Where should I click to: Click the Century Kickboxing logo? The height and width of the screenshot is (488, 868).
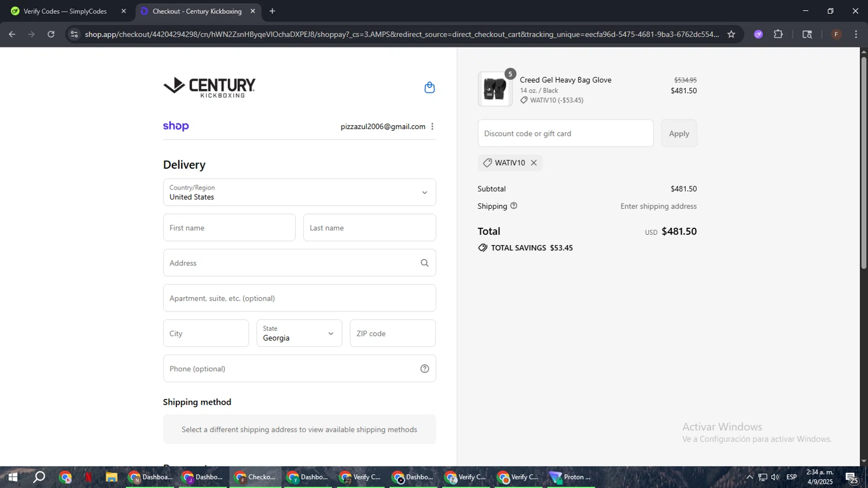pos(209,87)
